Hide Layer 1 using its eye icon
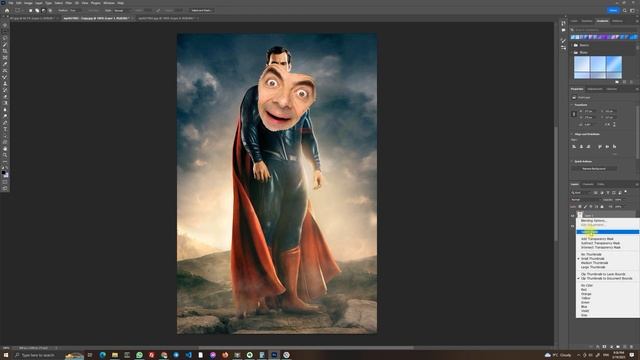The height and width of the screenshot is (360, 640). point(573,215)
